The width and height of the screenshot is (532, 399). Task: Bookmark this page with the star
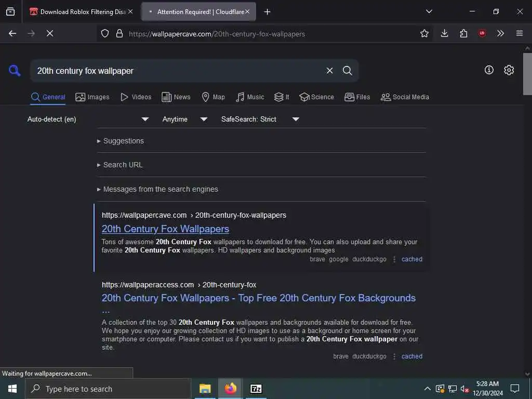coord(424,33)
